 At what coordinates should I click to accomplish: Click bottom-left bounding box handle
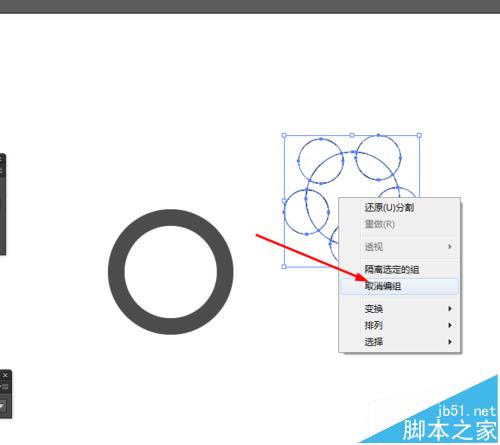pyautogui.click(x=284, y=266)
